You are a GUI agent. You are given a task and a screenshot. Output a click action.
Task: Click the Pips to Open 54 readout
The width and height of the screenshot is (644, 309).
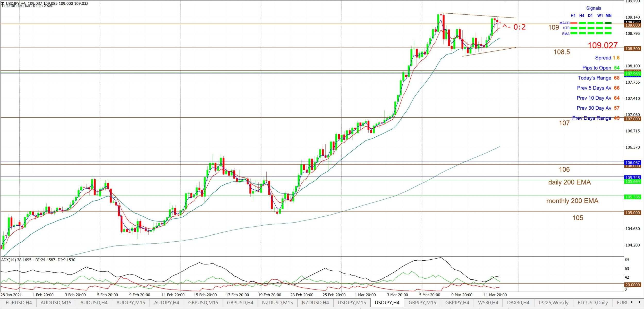pos(601,68)
